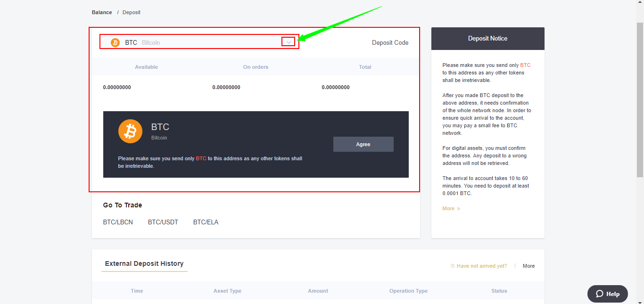Screen dimensions: 644x304
Task: Open the BTC coin selector dropdown arrow
Action: click(x=289, y=42)
